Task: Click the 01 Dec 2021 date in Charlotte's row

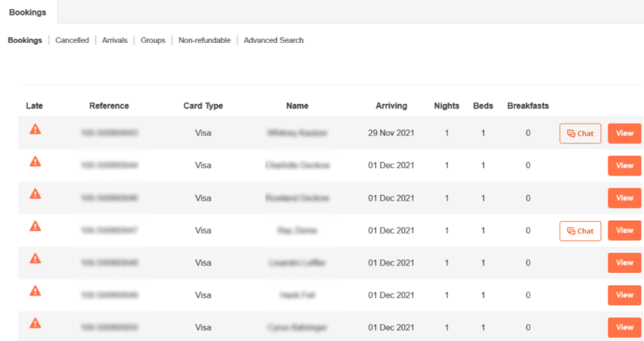Action: point(391,166)
